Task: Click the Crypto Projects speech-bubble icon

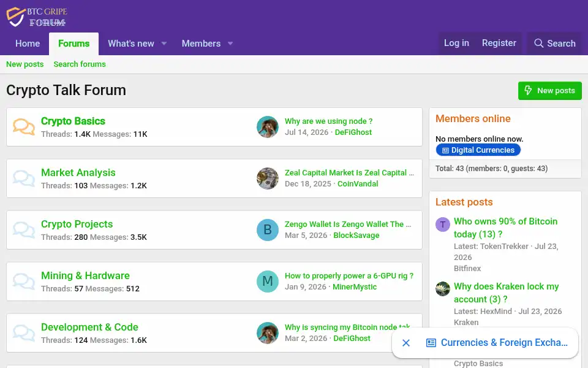Action: click(24, 230)
